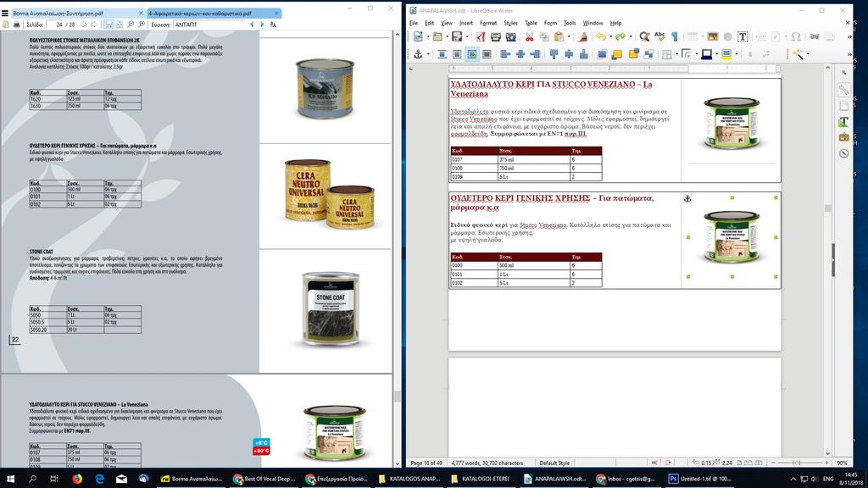Toggle the Page Wrap option
The height and width of the screenshot is (488, 868).
tap(457, 54)
